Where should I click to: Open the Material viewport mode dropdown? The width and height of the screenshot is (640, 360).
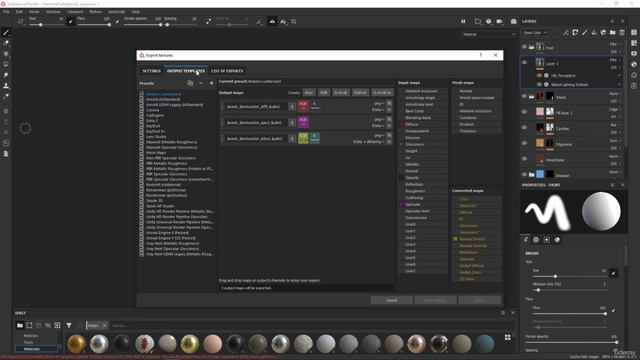tap(489, 34)
